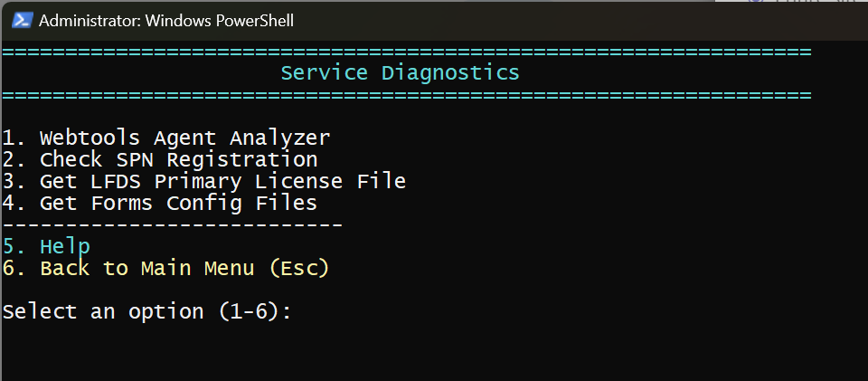Click the equals-sign line below the heading
The width and height of the screenshot is (868, 381).
[x=407, y=94]
